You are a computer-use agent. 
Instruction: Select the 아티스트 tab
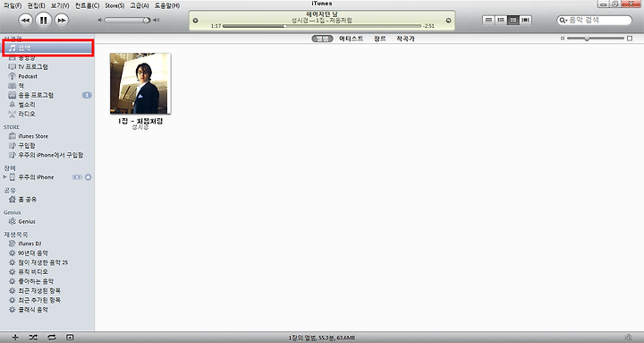352,39
